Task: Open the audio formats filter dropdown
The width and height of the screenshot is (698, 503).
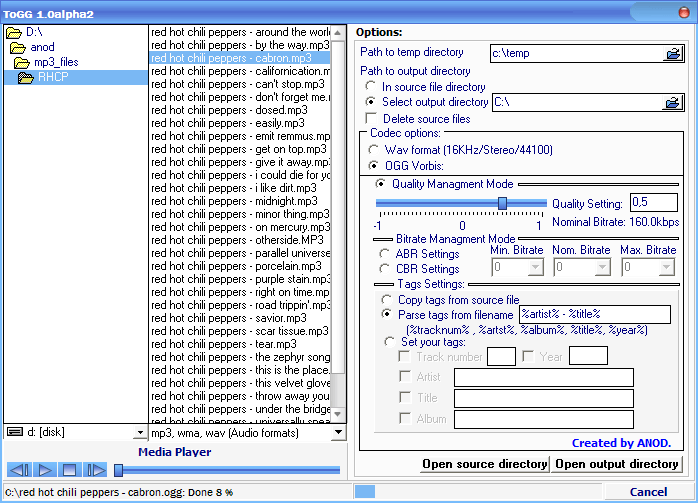Action: click(x=337, y=433)
